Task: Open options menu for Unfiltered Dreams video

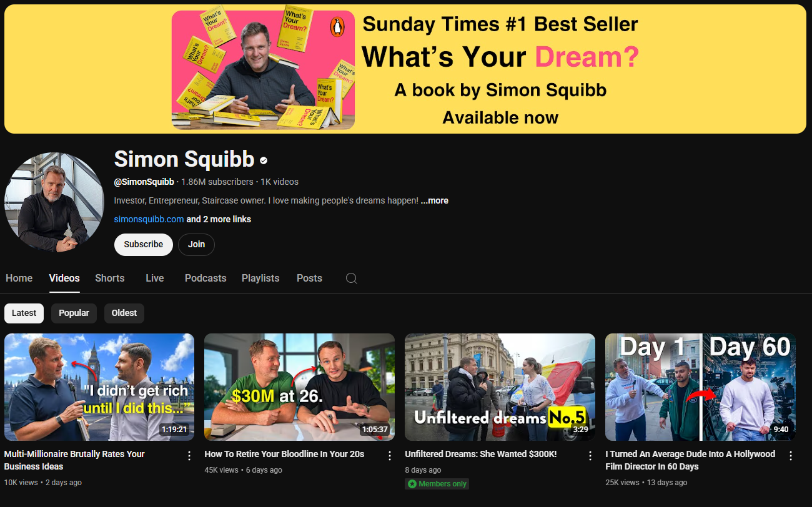Action: coord(590,456)
